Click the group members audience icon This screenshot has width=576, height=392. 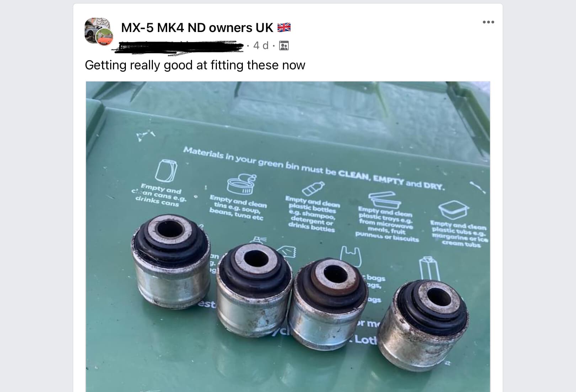(284, 46)
